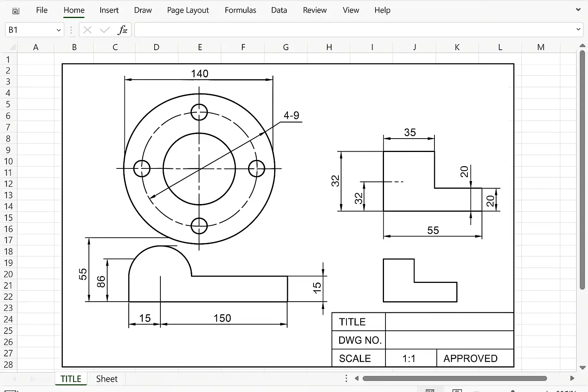Expand the formula bar chevron
Image resolution: width=588 pixels, height=392 pixels.
click(578, 29)
